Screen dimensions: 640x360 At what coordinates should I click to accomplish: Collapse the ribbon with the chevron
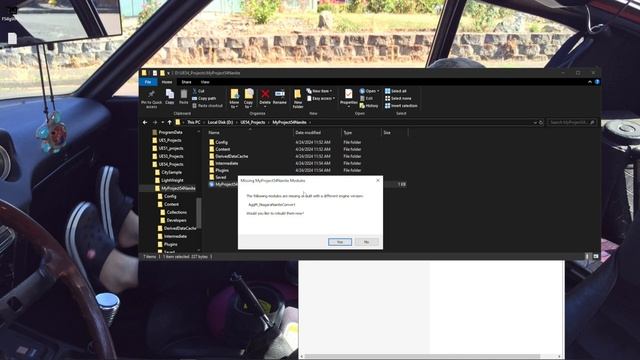pos(590,82)
